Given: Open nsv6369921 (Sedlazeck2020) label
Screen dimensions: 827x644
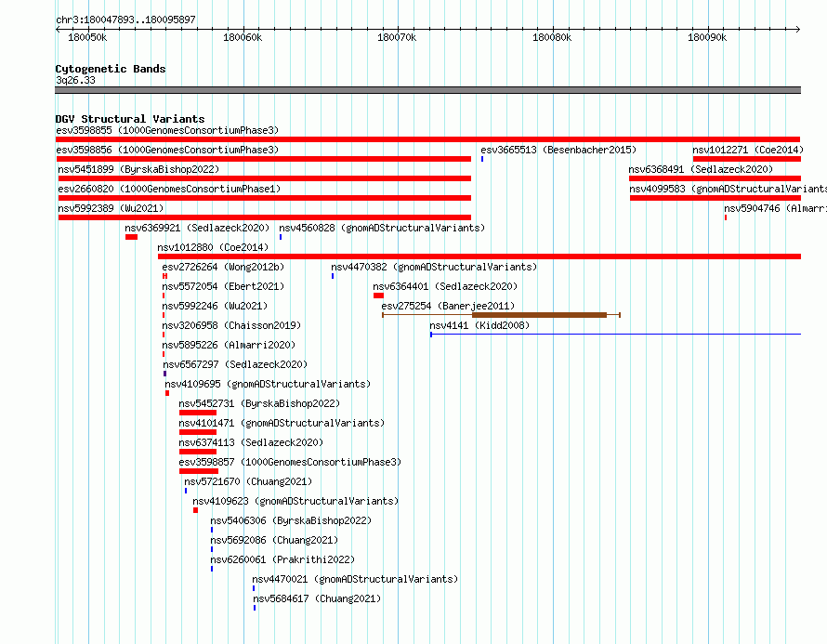Looking at the screenshot, I should (x=197, y=228).
